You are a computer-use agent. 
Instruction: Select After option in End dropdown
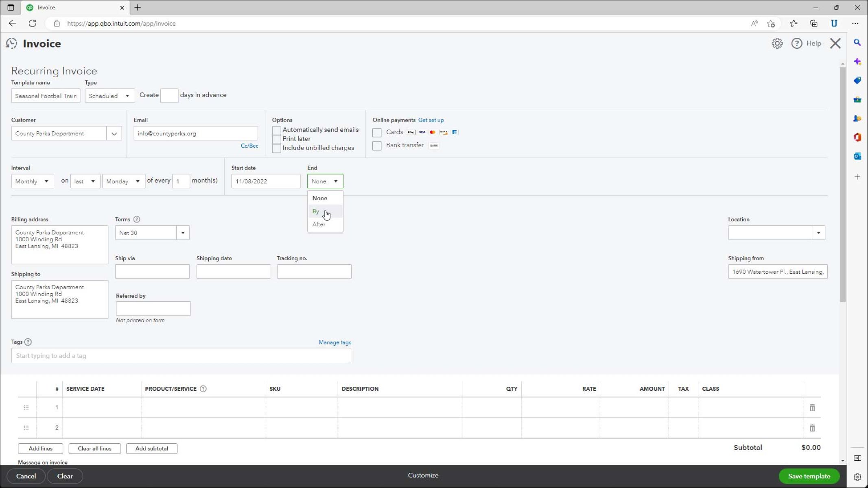coord(318,224)
